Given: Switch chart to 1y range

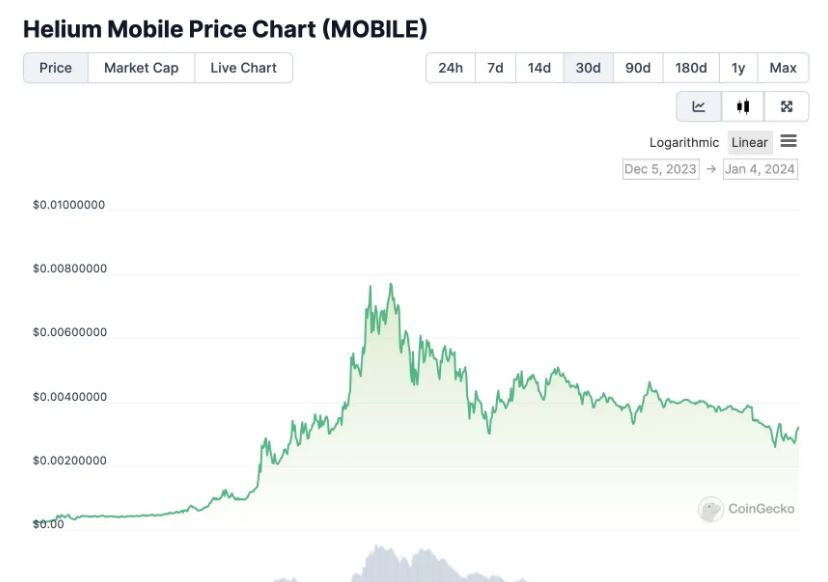Looking at the screenshot, I should point(738,68).
